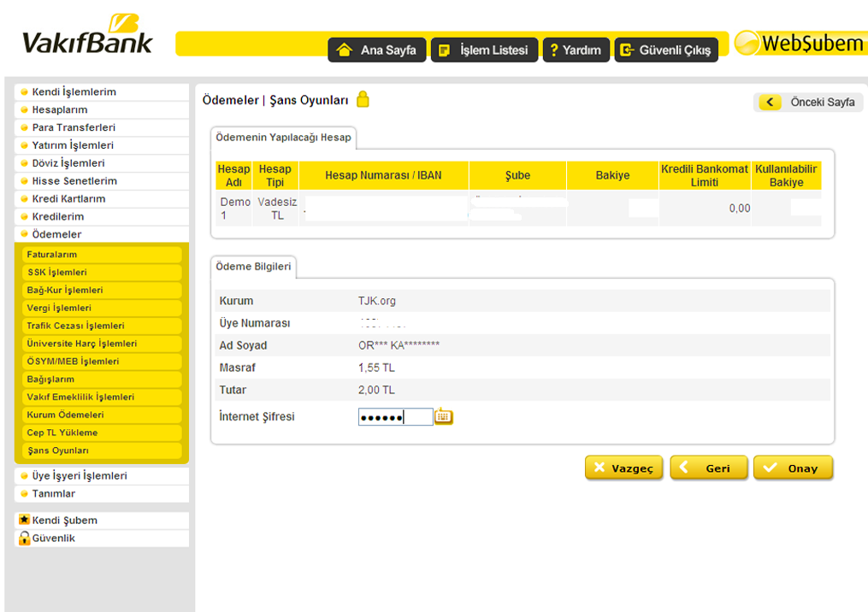Expand Para Transferleri menu
The width and height of the screenshot is (868, 612).
[101, 127]
